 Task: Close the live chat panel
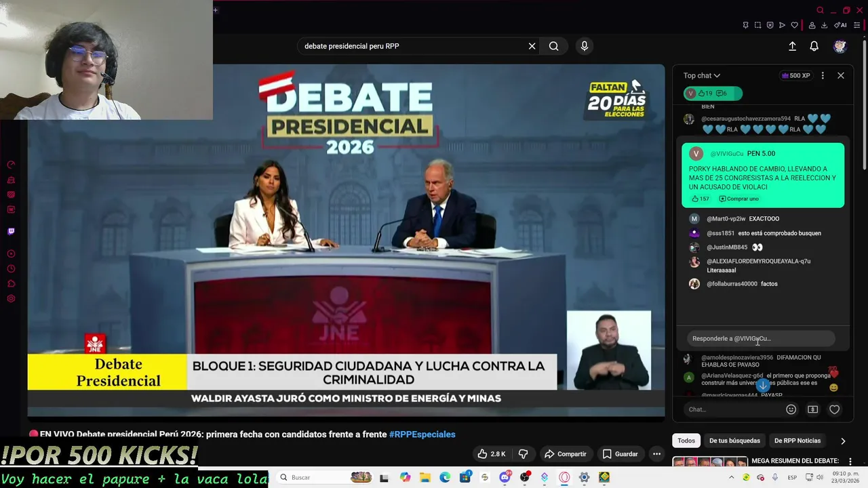click(840, 75)
